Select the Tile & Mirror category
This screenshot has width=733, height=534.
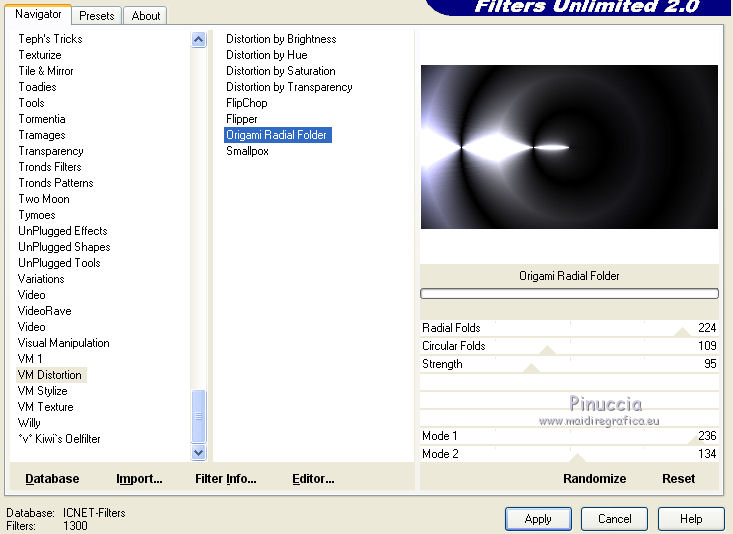pyautogui.click(x=46, y=71)
